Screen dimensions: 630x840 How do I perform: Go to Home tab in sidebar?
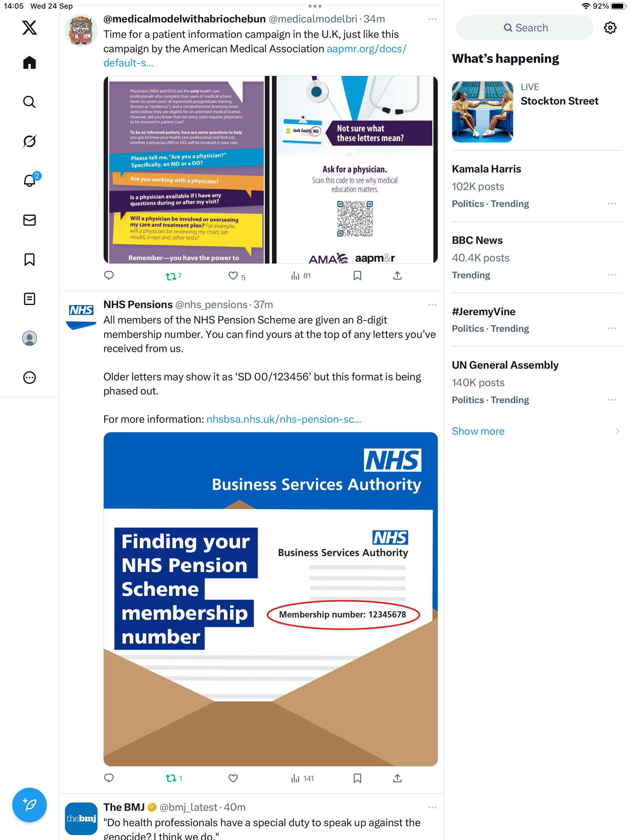(29, 63)
